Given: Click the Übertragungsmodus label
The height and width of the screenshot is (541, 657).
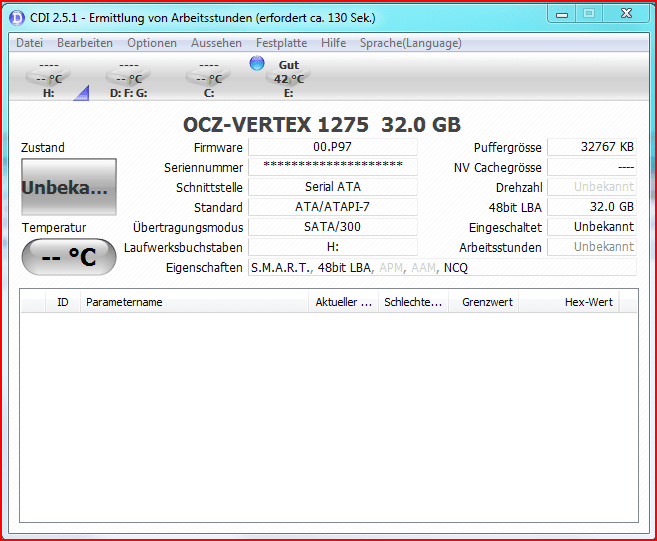Looking at the screenshot, I should click(188, 228).
